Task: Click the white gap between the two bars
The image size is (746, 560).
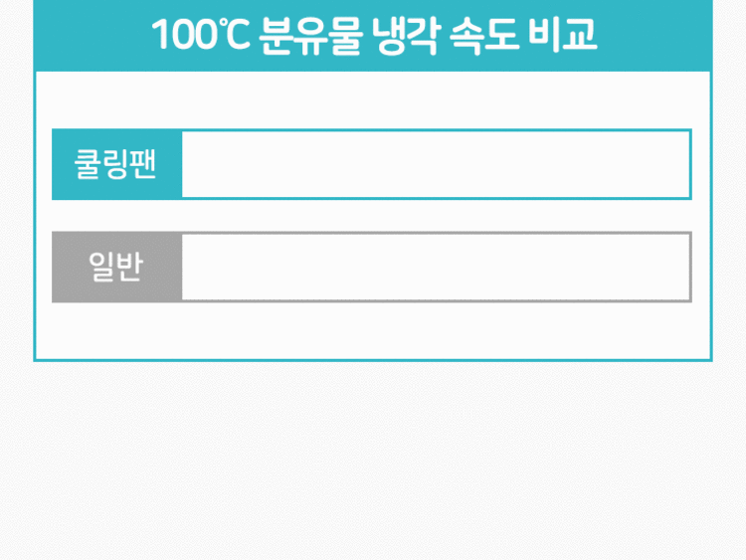Action: (372, 216)
